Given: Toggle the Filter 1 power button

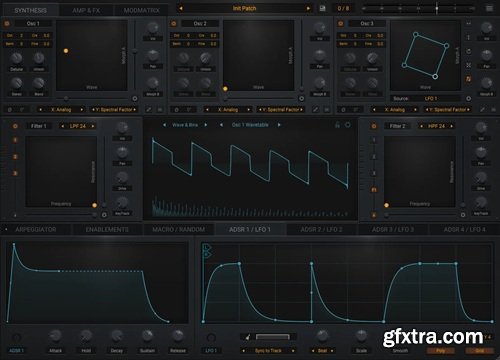Looking at the screenshot, I should 15,126.
